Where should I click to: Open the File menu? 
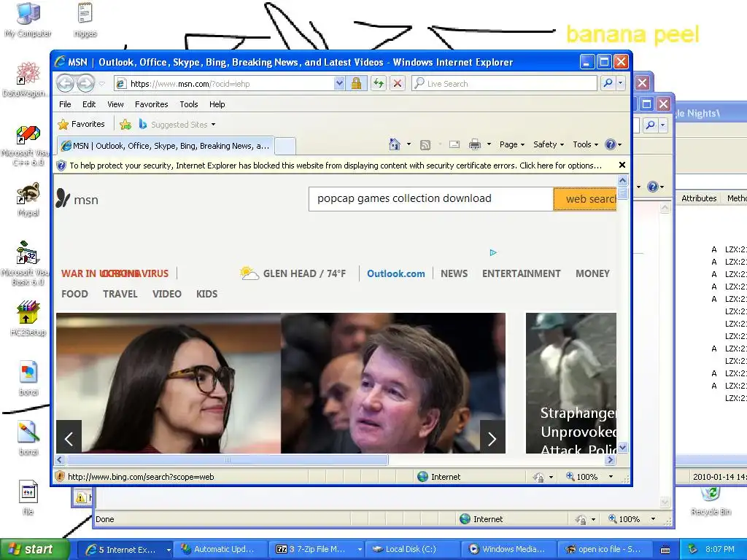click(65, 104)
